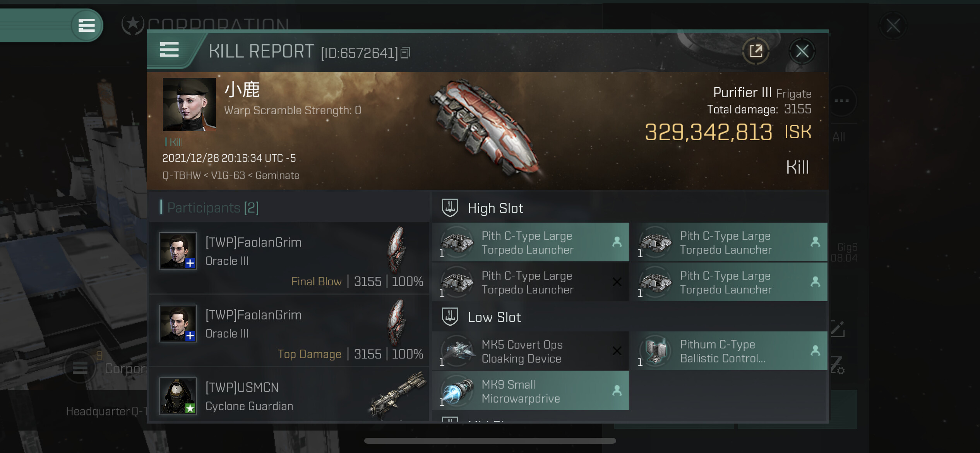This screenshot has height=453, width=980.
Task: Click the three-dots more options button
Action: [x=841, y=101]
